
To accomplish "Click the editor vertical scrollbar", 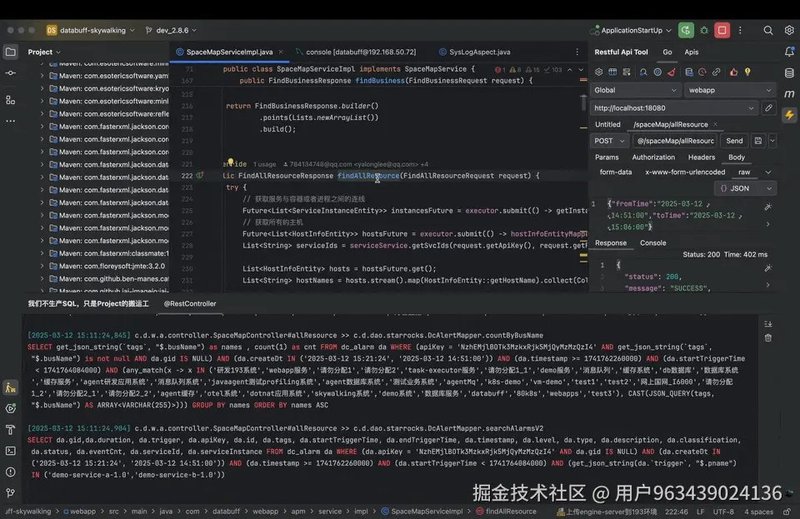I will tap(584, 102).
